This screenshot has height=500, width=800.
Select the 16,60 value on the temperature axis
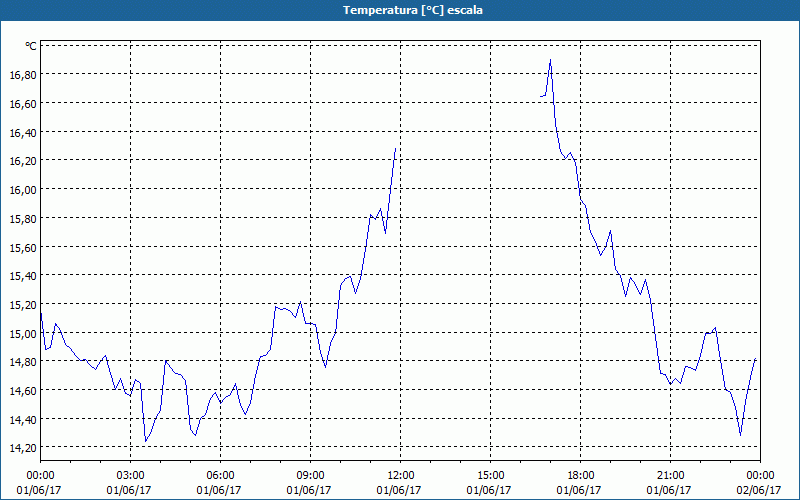click(x=23, y=104)
